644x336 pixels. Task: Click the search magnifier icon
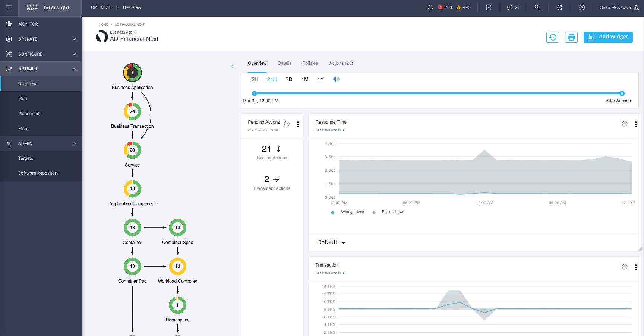click(x=537, y=7)
